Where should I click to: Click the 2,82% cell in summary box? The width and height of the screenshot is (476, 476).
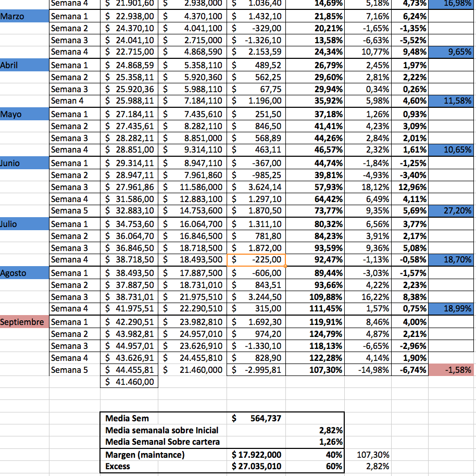point(315,430)
